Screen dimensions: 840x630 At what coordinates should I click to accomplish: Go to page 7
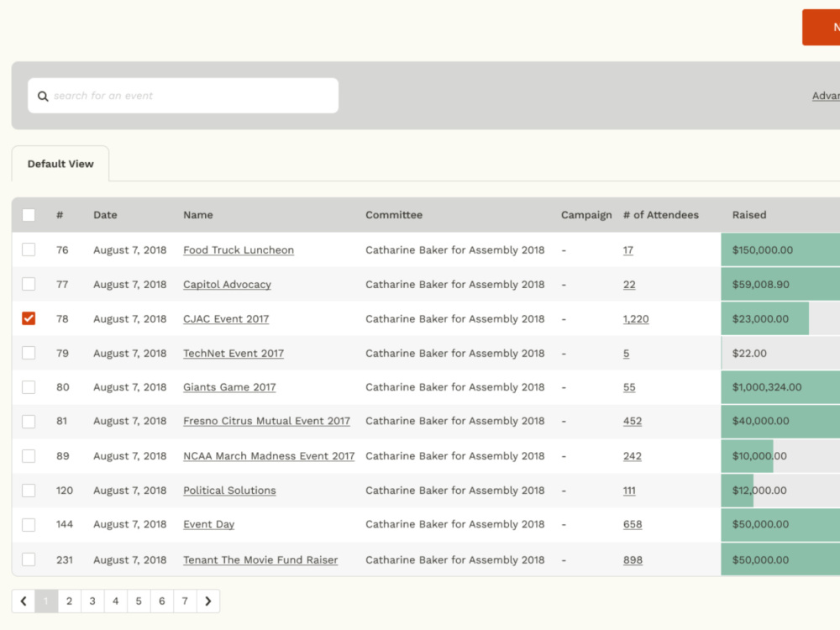[x=185, y=601]
